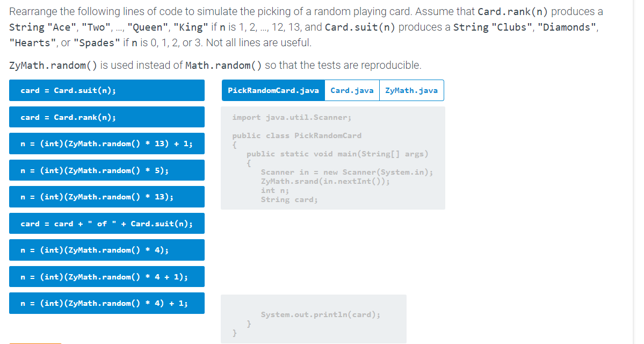Screen dimensions: 644x344
Task: Click the System.out.println(card); line
Action: point(321,314)
